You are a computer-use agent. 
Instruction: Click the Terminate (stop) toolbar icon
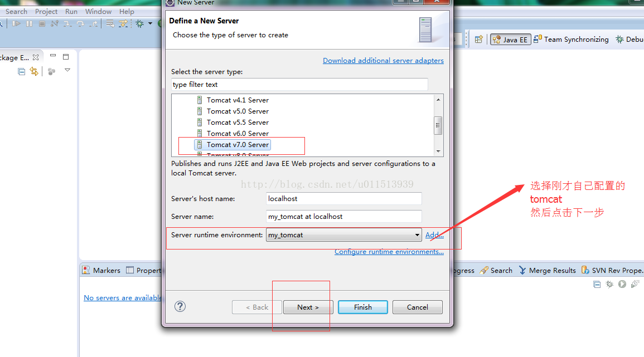(x=42, y=24)
